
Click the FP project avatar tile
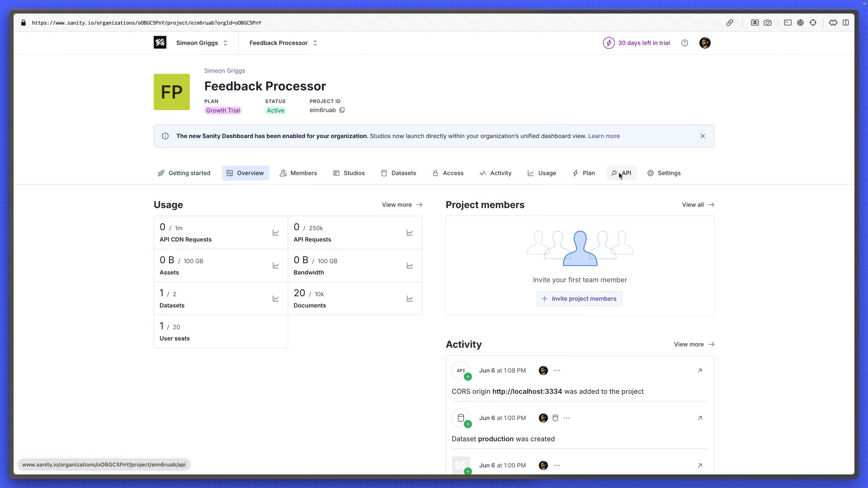[172, 92]
